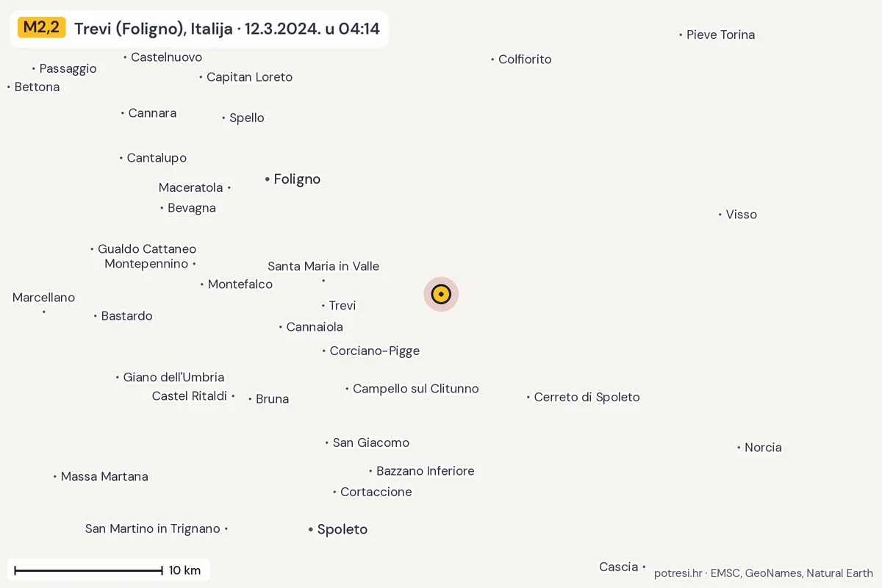Screen dimensions: 882x588
Task: Click the Giano dell'Umbria label
Action: [173, 378]
